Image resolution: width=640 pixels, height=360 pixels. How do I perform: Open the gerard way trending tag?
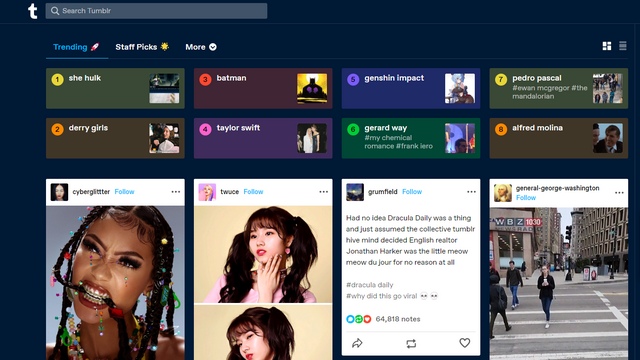click(411, 138)
